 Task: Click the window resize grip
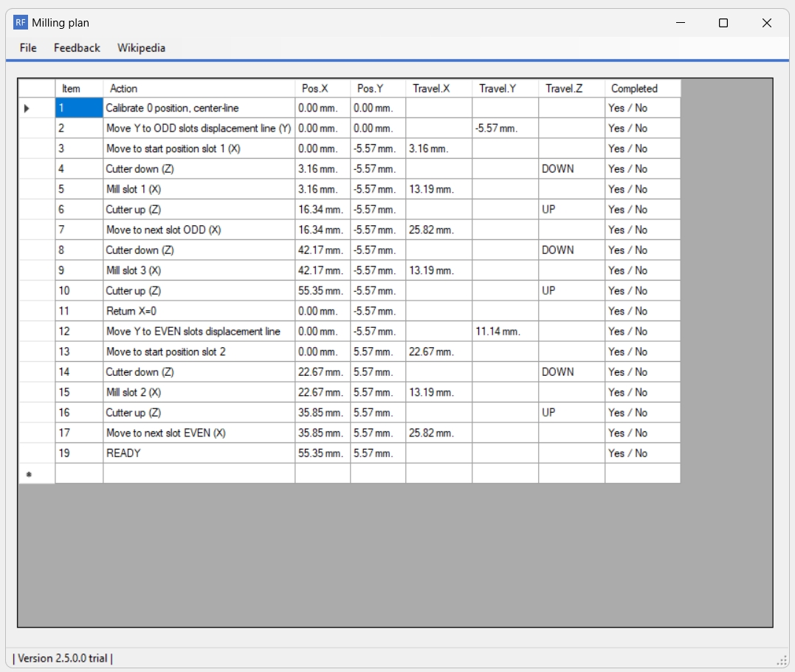(x=782, y=658)
